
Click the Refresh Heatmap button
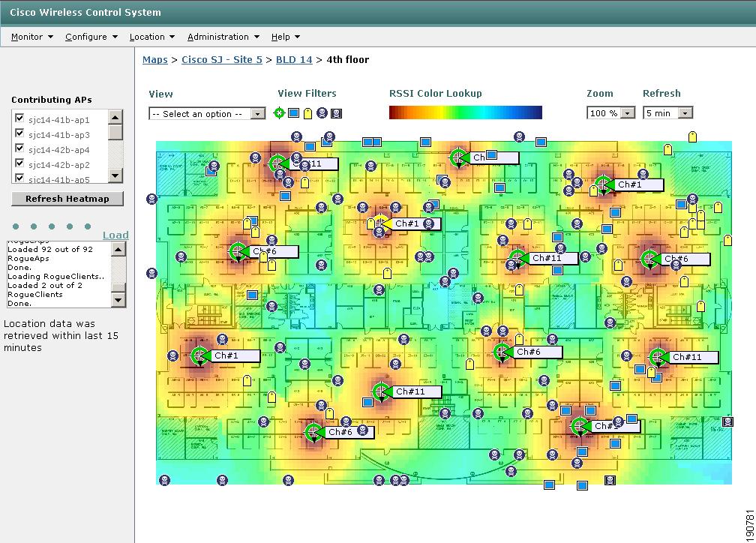67,199
